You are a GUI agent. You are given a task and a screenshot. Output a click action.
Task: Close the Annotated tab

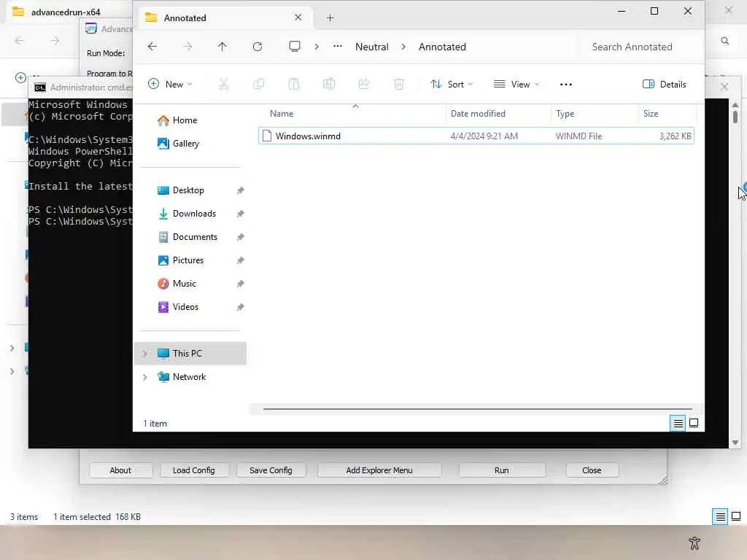[x=298, y=17]
